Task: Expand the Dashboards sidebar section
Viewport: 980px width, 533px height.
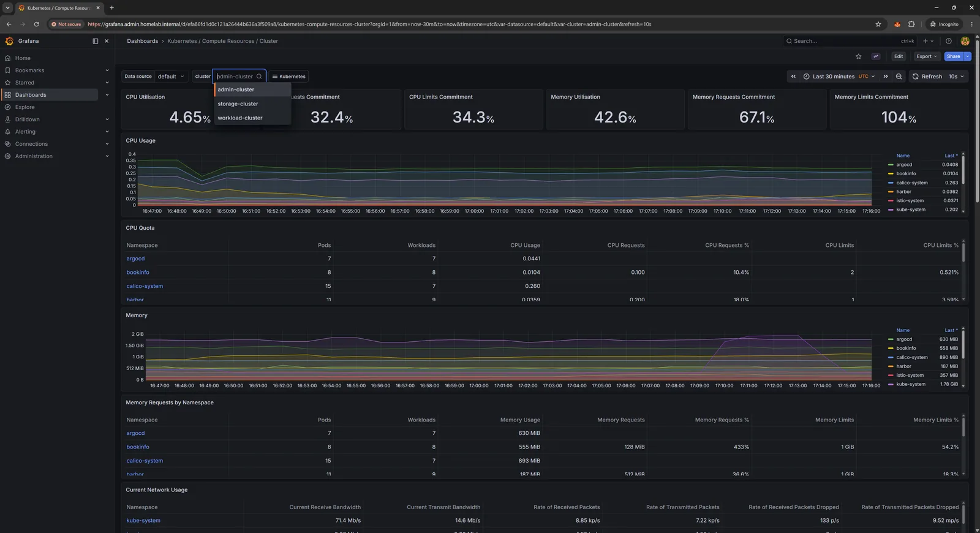Action: [x=107, y=95]
